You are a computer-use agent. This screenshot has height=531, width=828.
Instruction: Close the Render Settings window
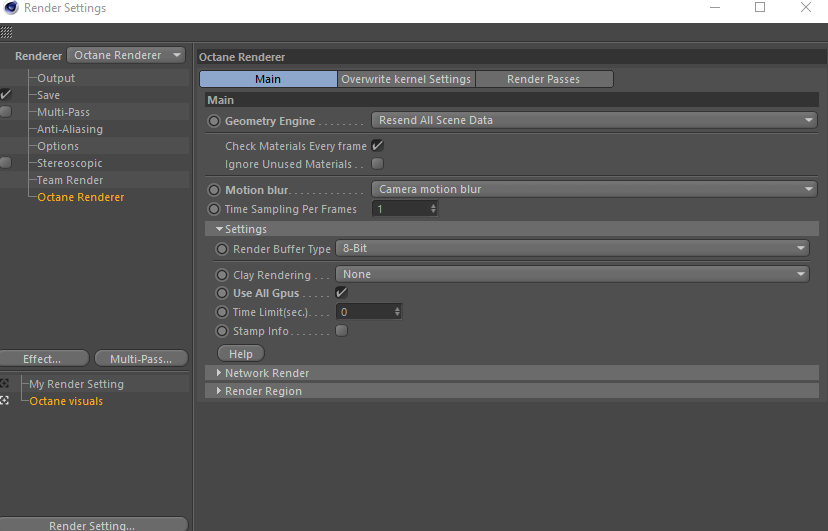[806, 7]
